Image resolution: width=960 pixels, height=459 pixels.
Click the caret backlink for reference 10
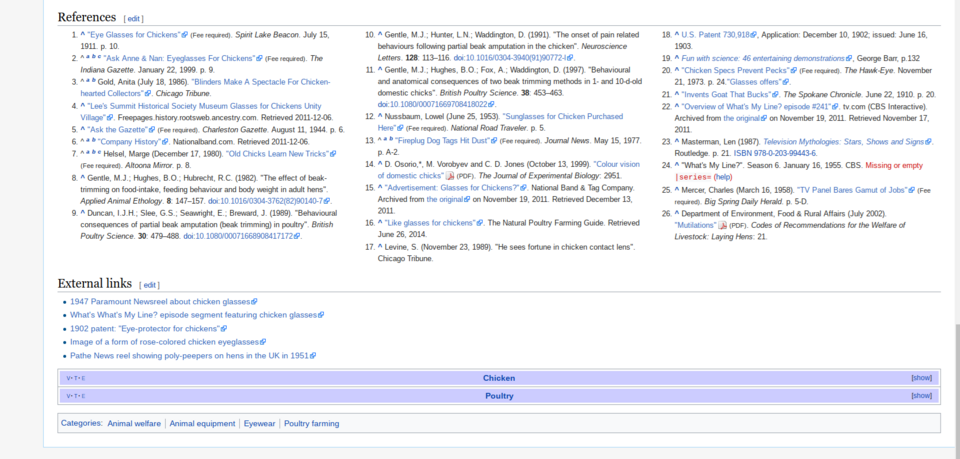point(380,35)
